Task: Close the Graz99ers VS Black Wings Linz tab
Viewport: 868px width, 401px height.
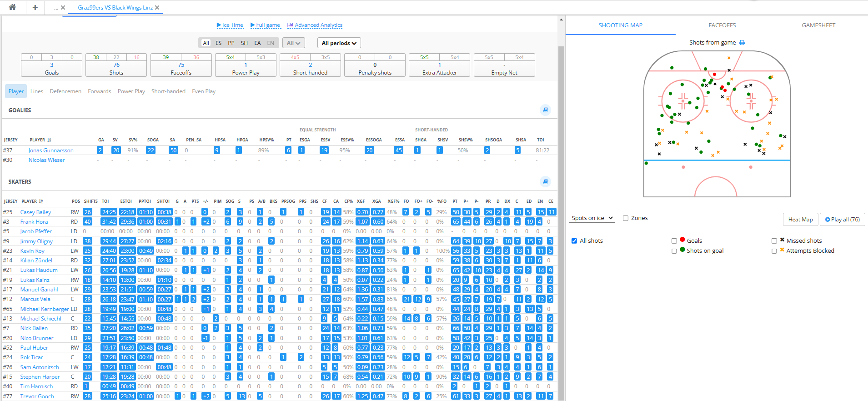Action: 157,8
